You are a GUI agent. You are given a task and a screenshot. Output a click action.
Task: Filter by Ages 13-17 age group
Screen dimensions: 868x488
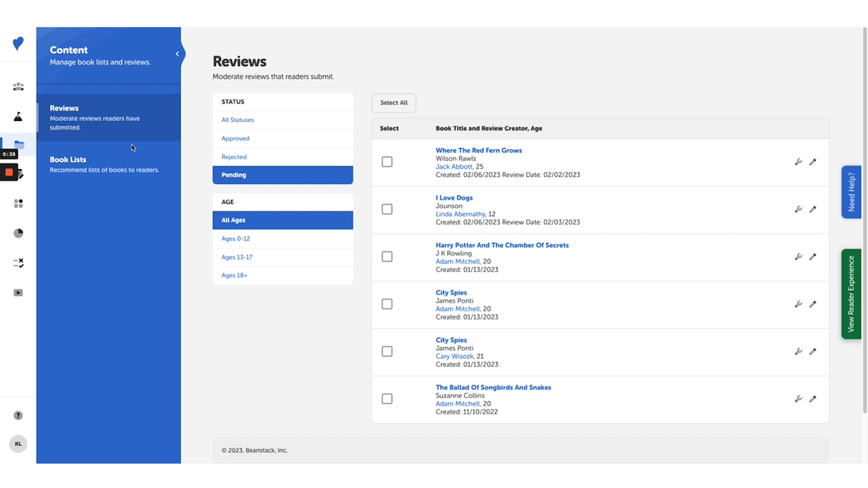[237, 256]
